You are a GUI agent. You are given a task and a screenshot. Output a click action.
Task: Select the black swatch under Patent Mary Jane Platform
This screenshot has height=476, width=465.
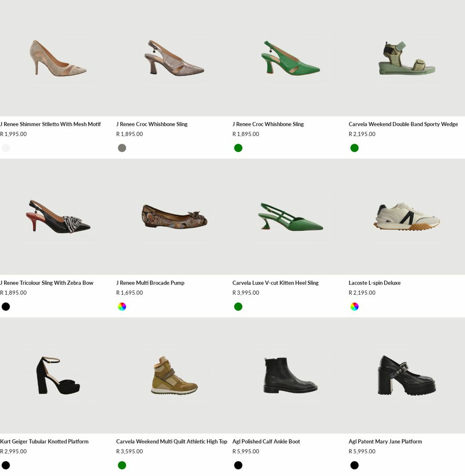[355, 465]
